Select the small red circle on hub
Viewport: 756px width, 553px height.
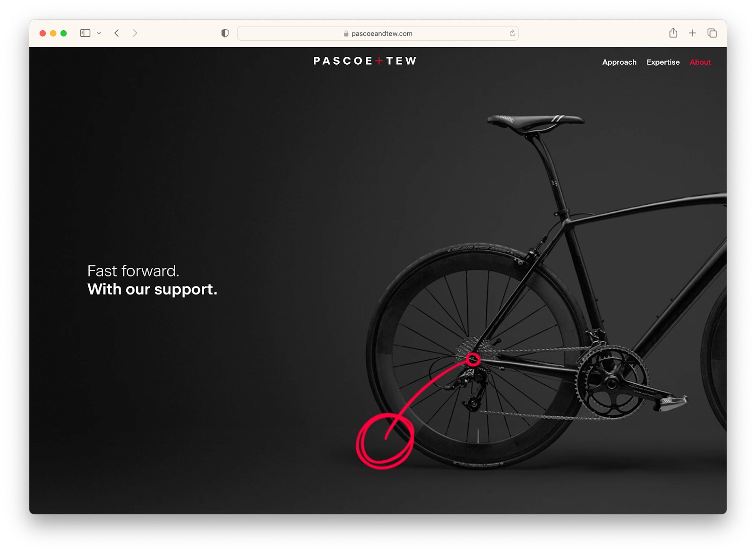point(473,360)
